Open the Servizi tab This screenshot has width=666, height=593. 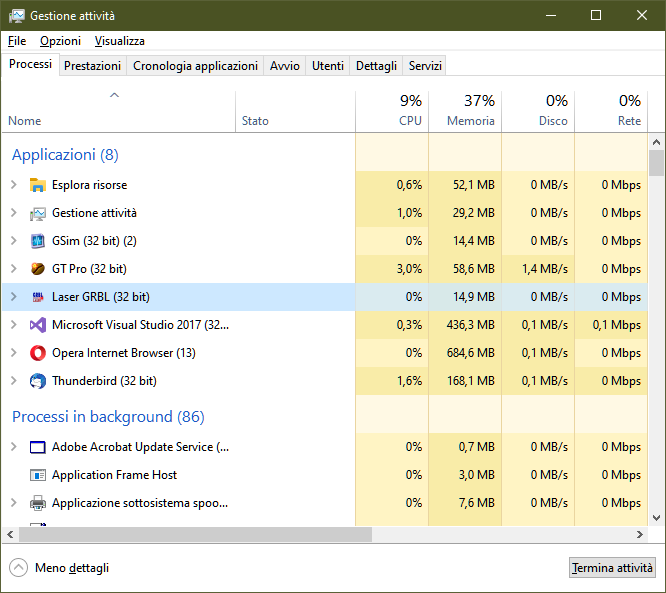coord(425,66)
